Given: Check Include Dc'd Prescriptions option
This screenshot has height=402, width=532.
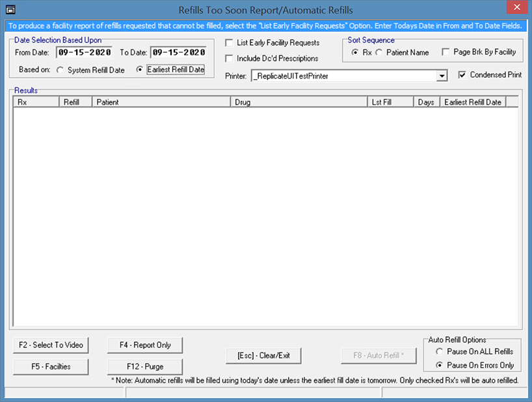Looking at the screenshot, I should click(230, 59).
